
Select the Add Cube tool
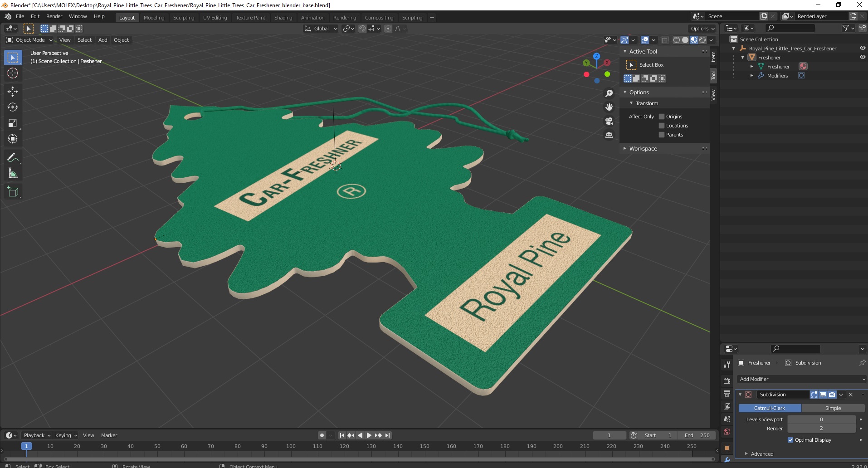point(13,191)
